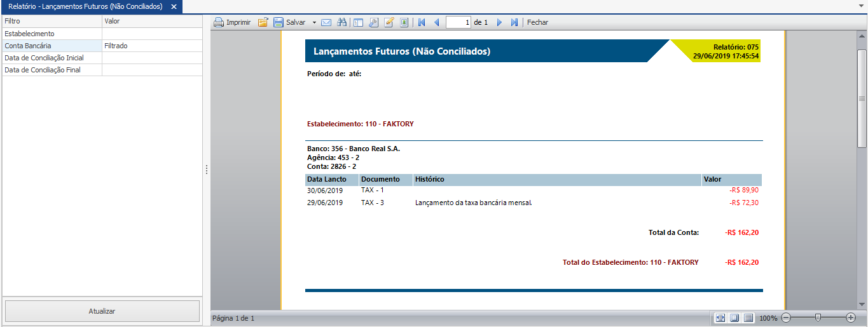The image size is (868, 327).
Task: Expand the Salvar dropdown arrow
Action: click(314, 22)
